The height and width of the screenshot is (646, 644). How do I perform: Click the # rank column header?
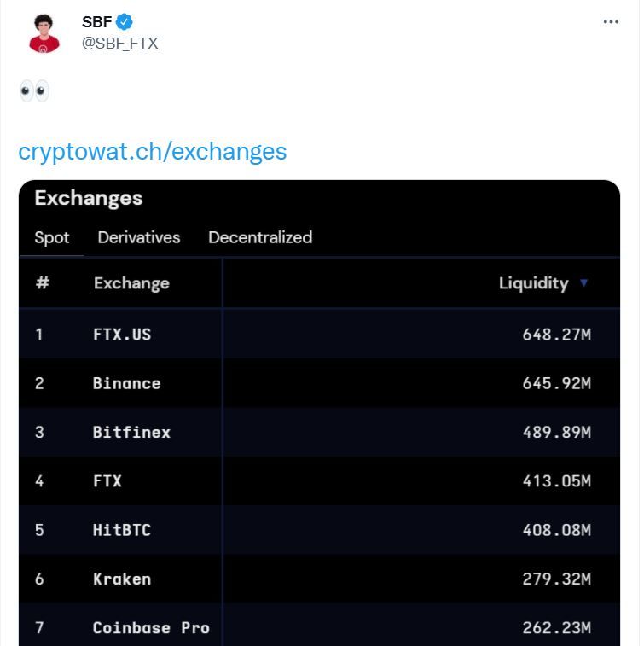[x=43, y=283]
